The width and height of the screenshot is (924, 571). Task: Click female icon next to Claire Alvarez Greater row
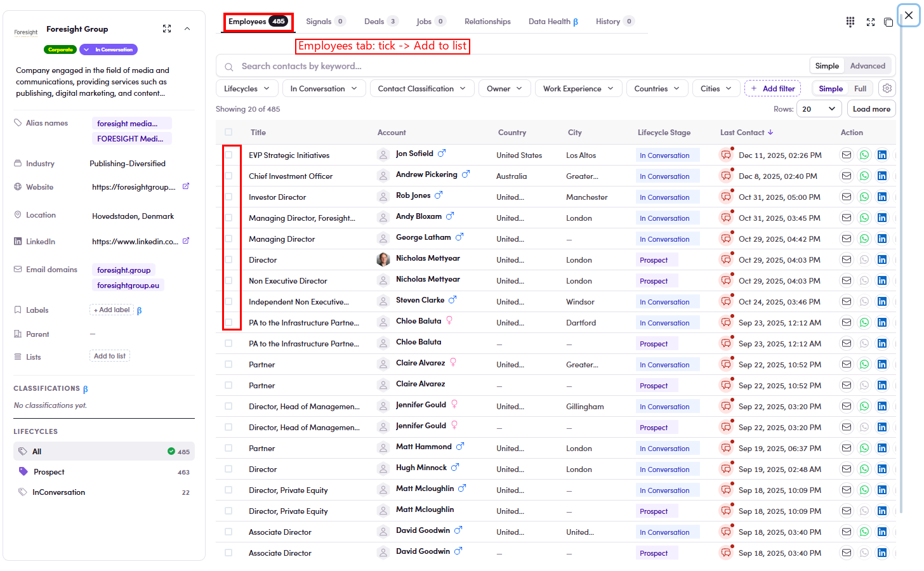coord(453,362)
